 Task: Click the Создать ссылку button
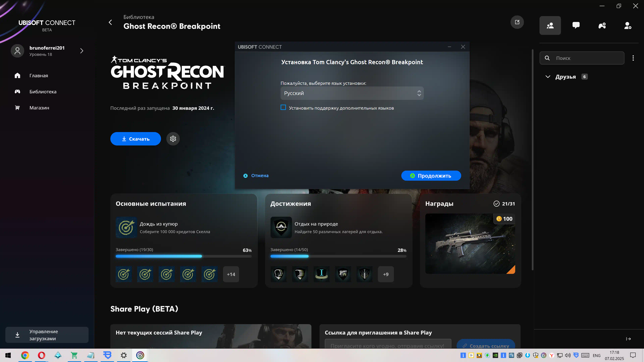[x=486, y=344]
